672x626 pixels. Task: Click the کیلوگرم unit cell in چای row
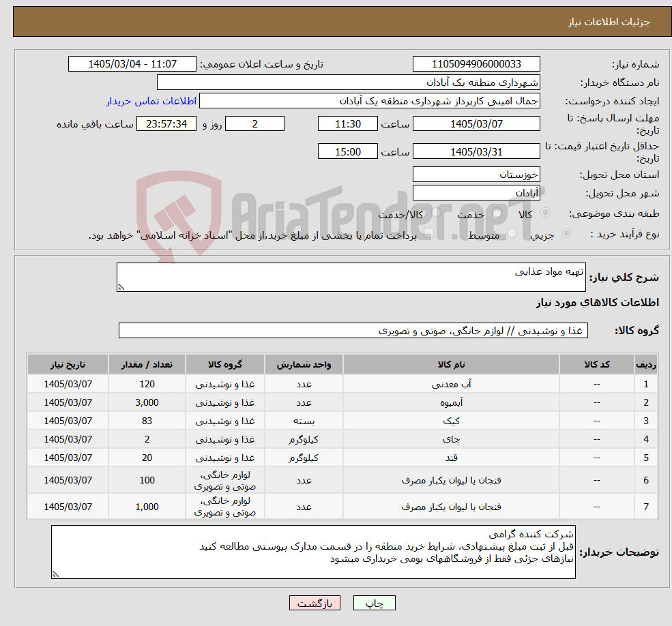(x=304, y=439)
